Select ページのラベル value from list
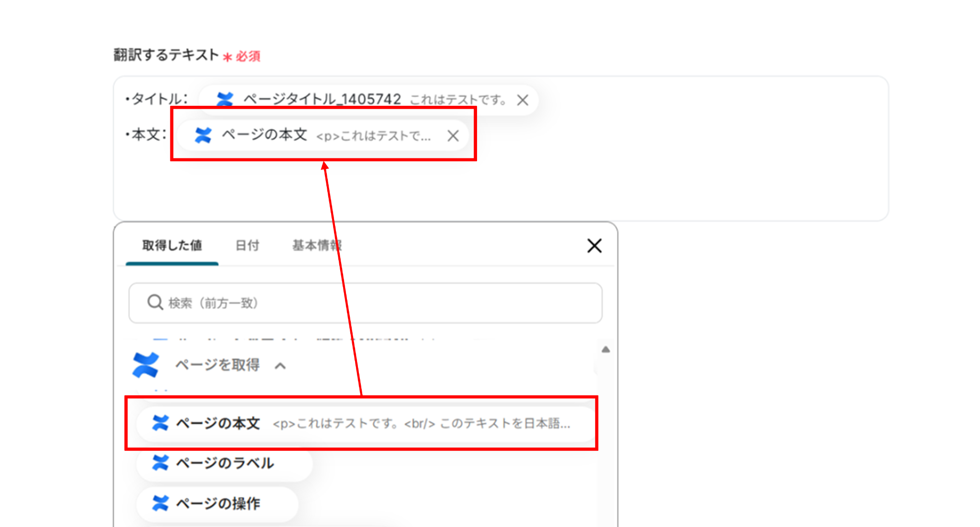980x527 pixels. pos(225,463)
